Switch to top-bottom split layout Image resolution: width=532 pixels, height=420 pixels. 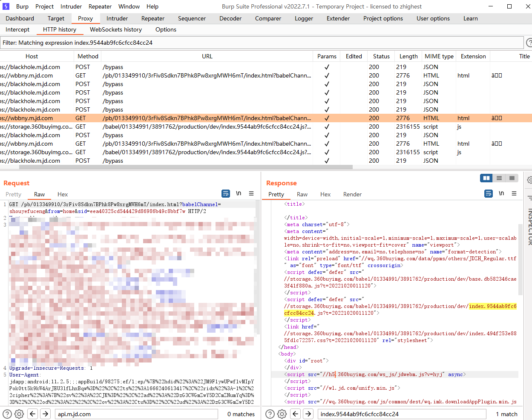coord(499,178)
